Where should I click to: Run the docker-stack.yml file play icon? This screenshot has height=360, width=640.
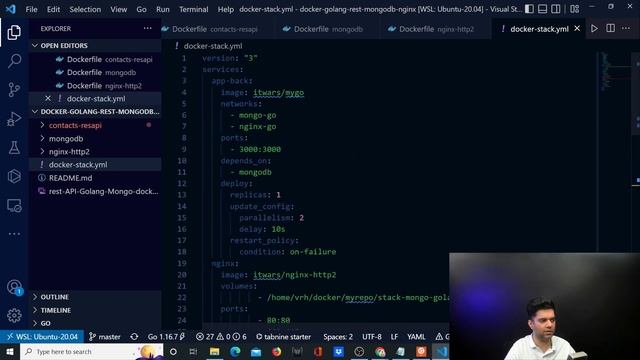(594, 29)
